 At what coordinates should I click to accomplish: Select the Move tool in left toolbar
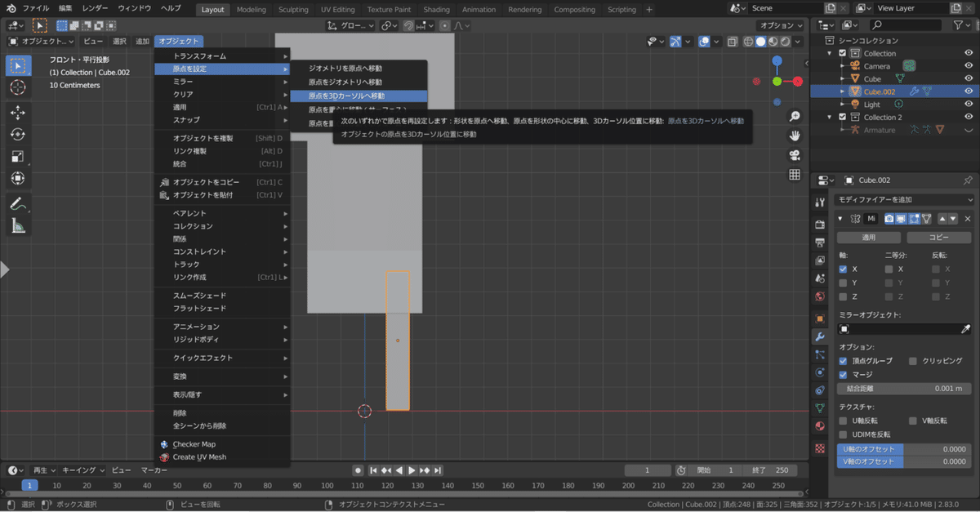pyautogui.click(x=18, y=112)
